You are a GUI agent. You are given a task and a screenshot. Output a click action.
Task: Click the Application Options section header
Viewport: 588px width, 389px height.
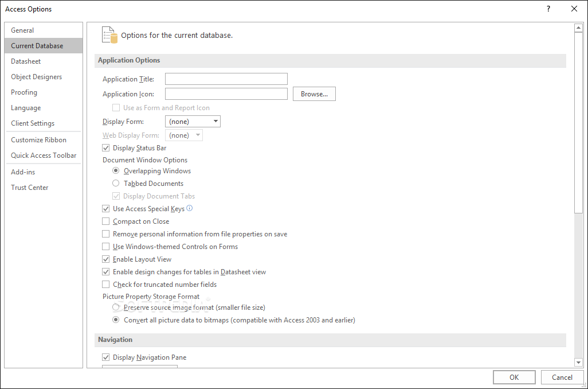pos(330,60)
